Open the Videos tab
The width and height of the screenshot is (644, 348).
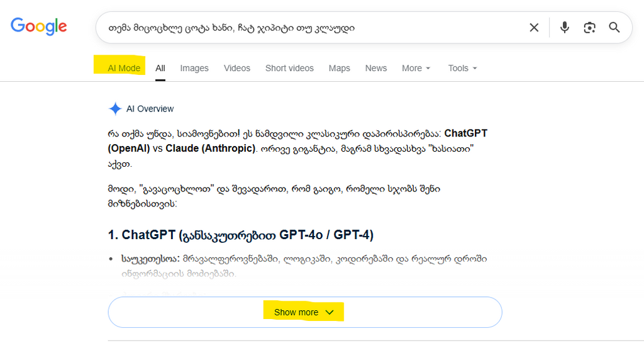(237, 68)
